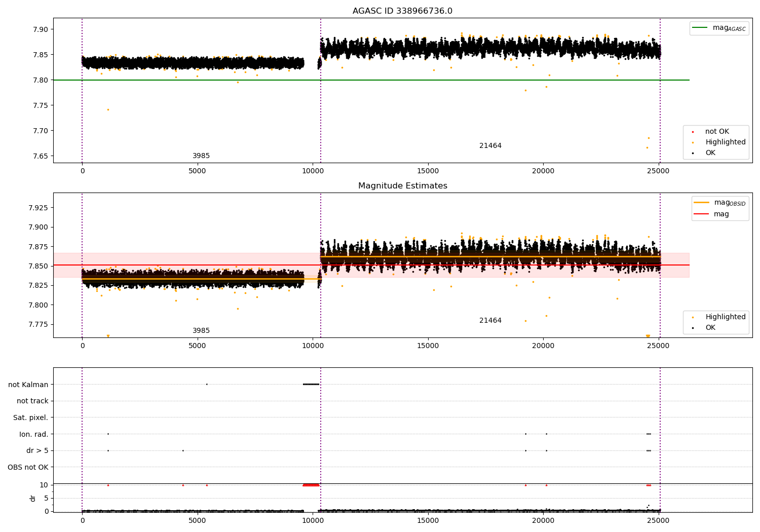Image resolution: width=760 pixels, height=532 pixels.
Task: Click the 7.75 y-axis tick in top plot
Action: tap(41, 105)
